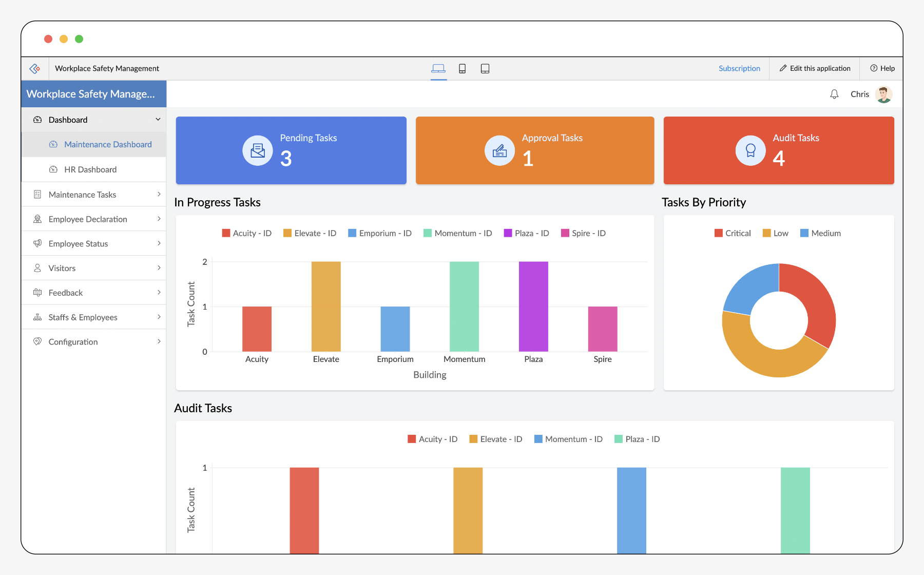Screen dimensions: 924x575
Task: Open the Subscription link
Action: pyautogui.click(x=739, y=69)
